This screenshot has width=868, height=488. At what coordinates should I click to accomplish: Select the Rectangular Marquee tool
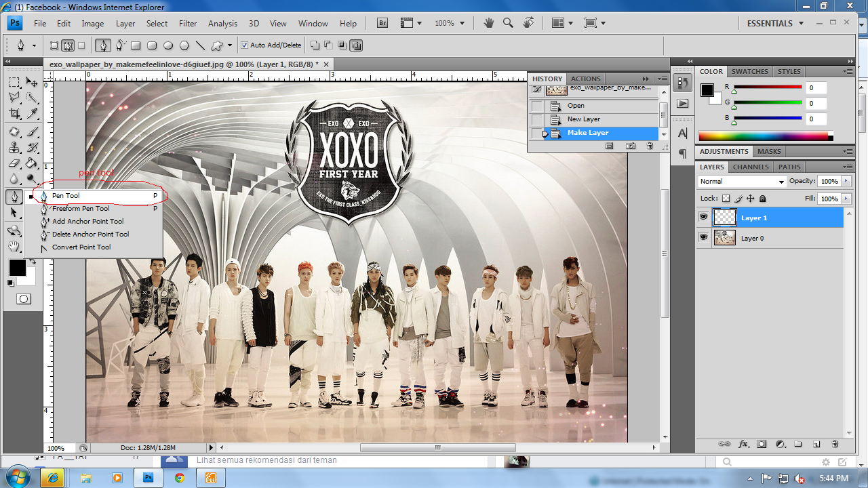tap(14, 83)
